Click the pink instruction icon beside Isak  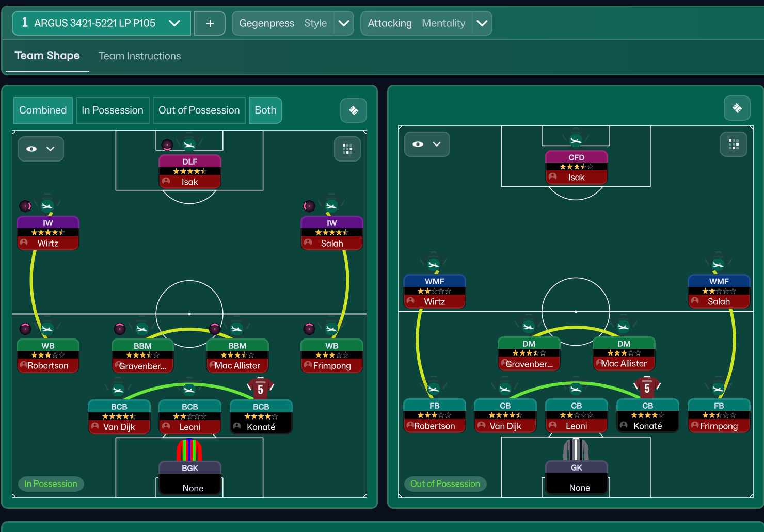point(167,145)
